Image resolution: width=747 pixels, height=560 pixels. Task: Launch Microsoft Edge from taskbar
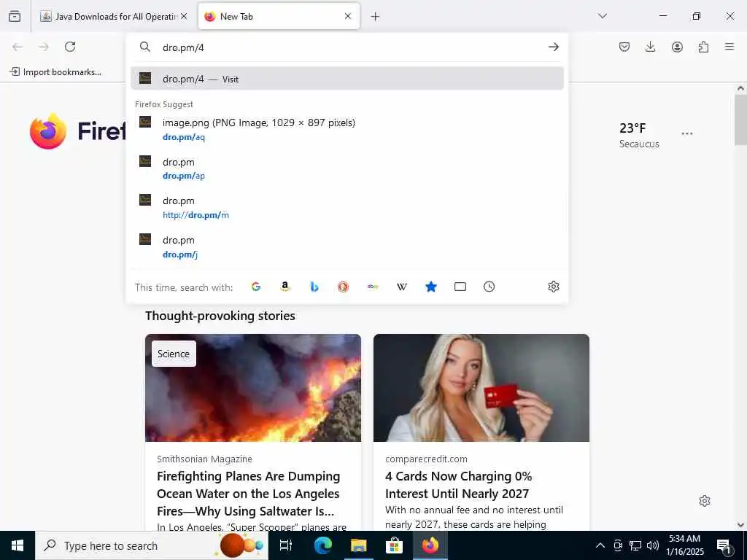click(x=322, y=545)
